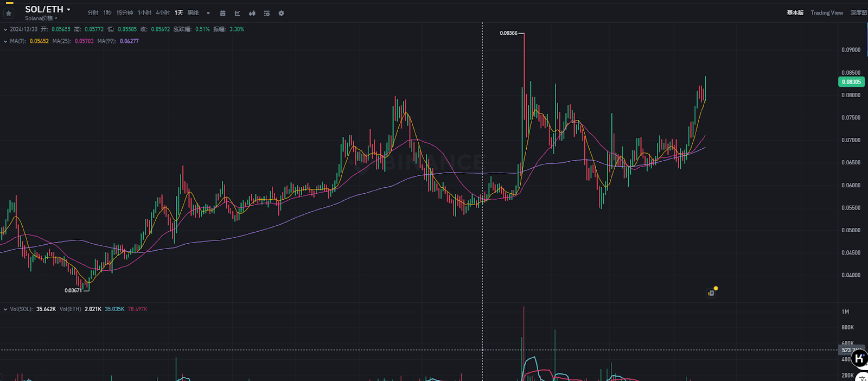The width and height of the screenshot is (868, 381).
Task: Click the translate widget icon at corner
Action: click(862, 378)
